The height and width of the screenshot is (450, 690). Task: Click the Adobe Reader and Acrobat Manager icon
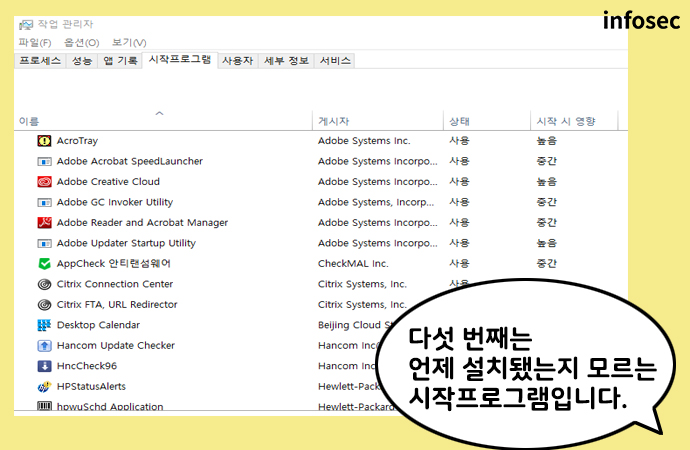[44, 223]
